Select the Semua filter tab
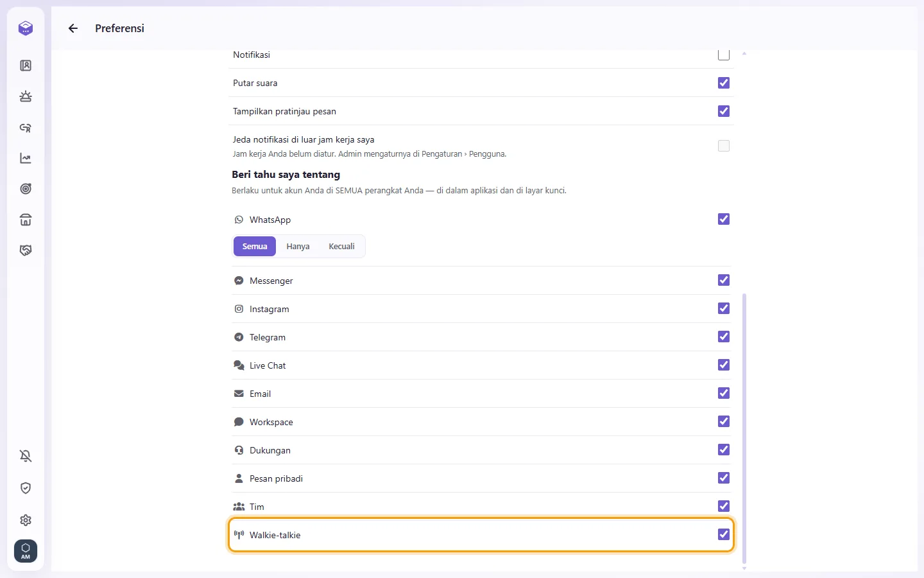This screenshot has height=578, width=924. 255,247
